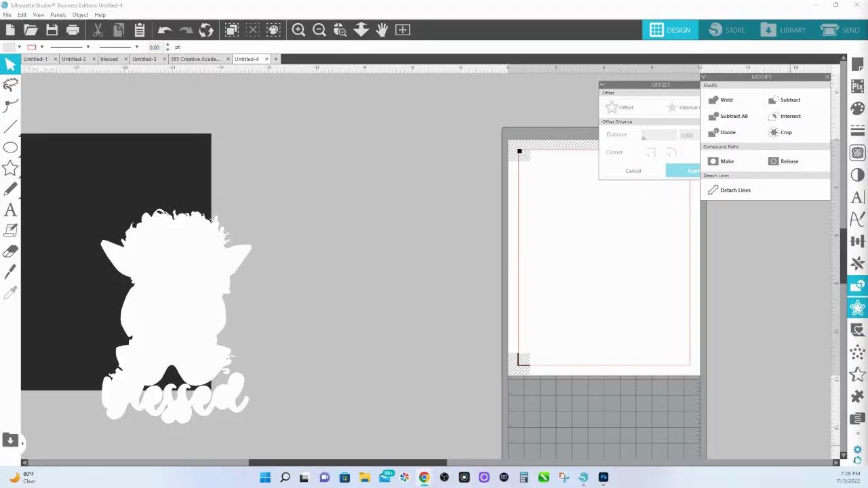Select the sharp corner offset option

pos(650,152)
